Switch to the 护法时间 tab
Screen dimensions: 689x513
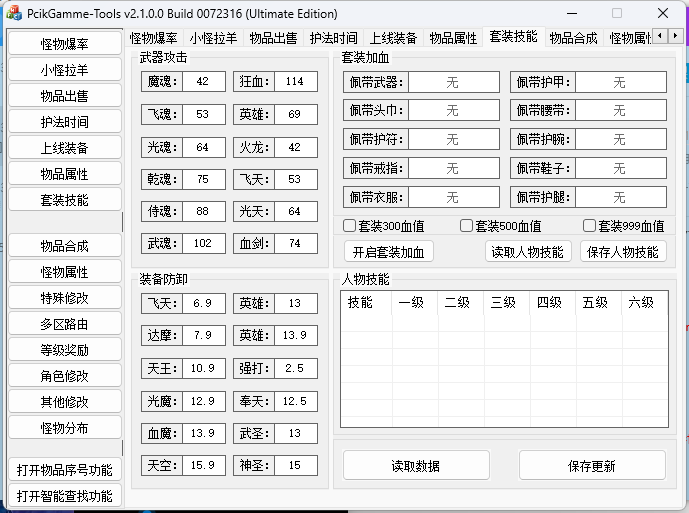[x=333, y=38]
